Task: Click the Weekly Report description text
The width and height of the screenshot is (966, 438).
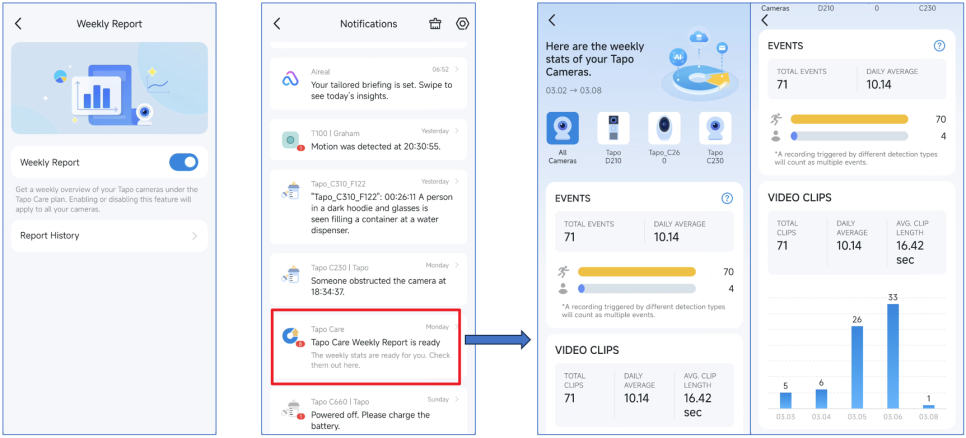Action: (x=107, y=200)
